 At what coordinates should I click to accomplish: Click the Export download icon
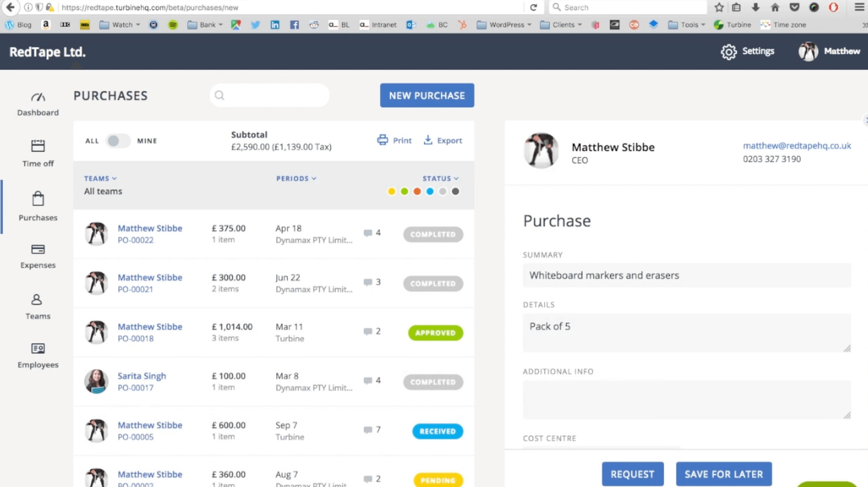point(428,140)
